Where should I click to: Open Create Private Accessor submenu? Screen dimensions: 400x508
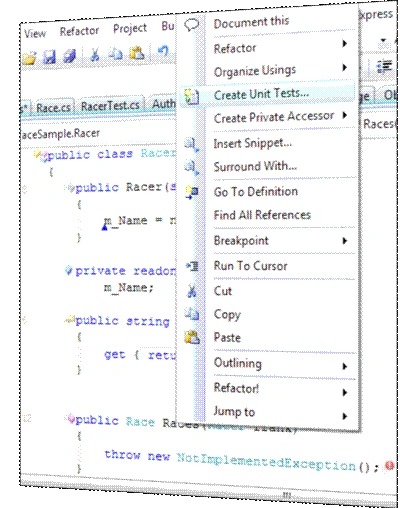pyautogui.click(x=274, y=117)
